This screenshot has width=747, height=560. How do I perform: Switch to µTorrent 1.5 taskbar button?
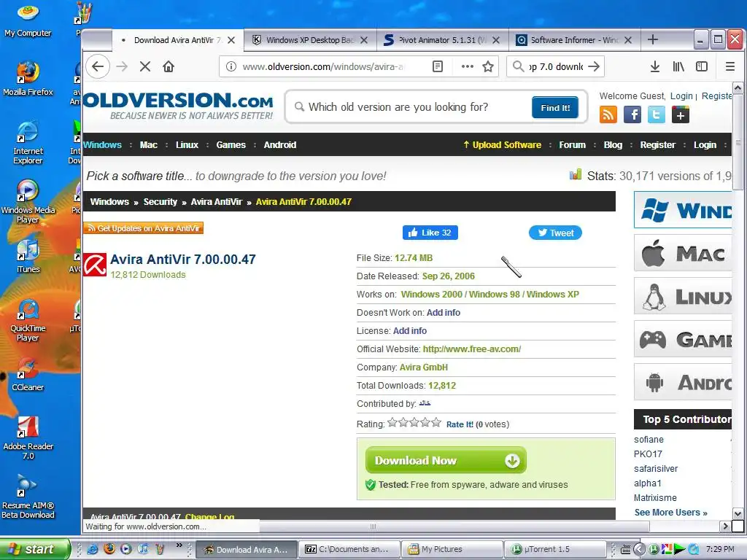tap(554, 549)
